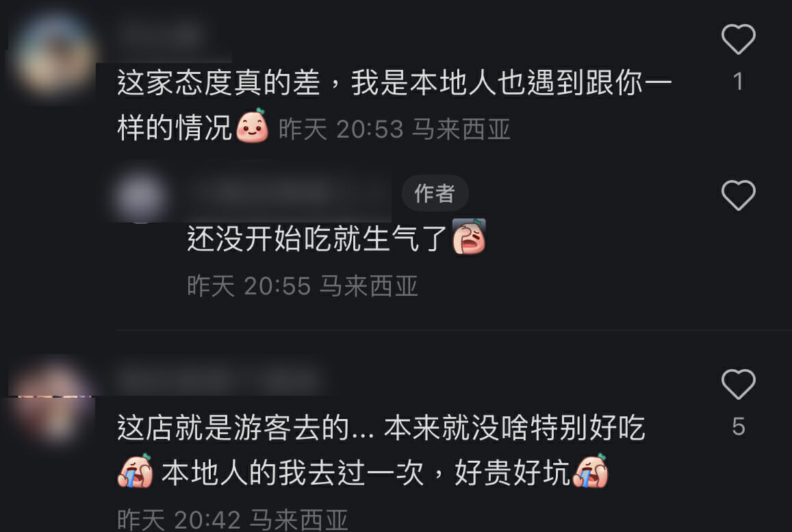Tap the comment text 这家态度真的差

[219, 82]
